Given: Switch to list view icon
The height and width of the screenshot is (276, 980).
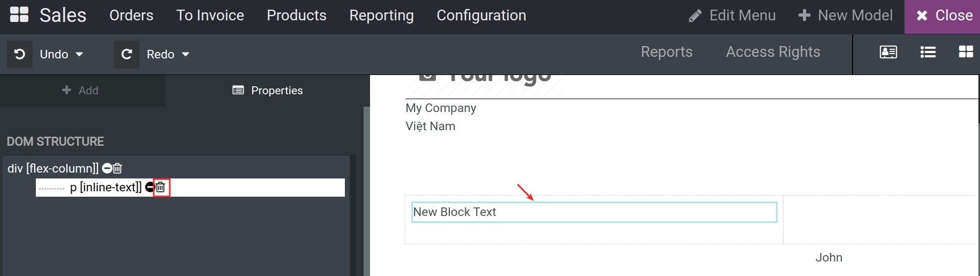Looking at the screenshot, I should (x=928, y=52).
